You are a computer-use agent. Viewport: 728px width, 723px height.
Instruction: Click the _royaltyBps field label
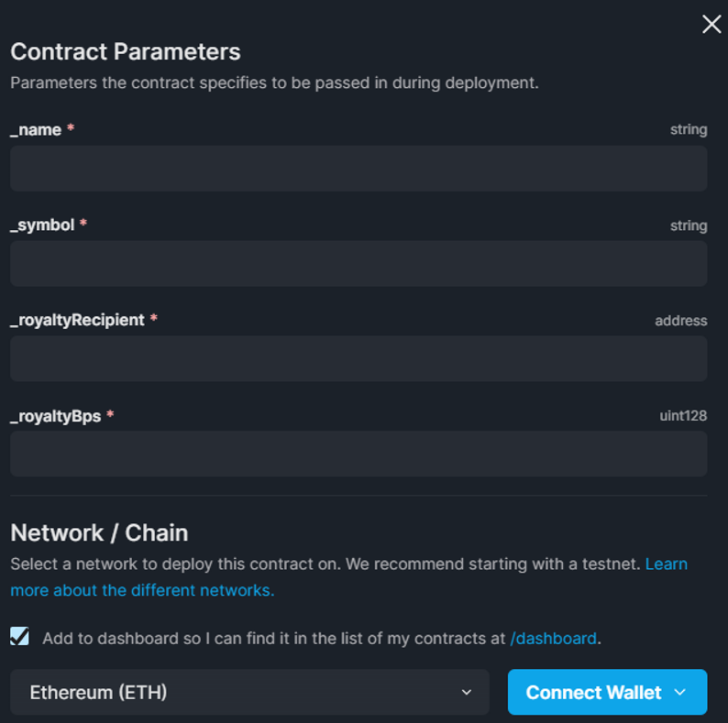(55, 416)
